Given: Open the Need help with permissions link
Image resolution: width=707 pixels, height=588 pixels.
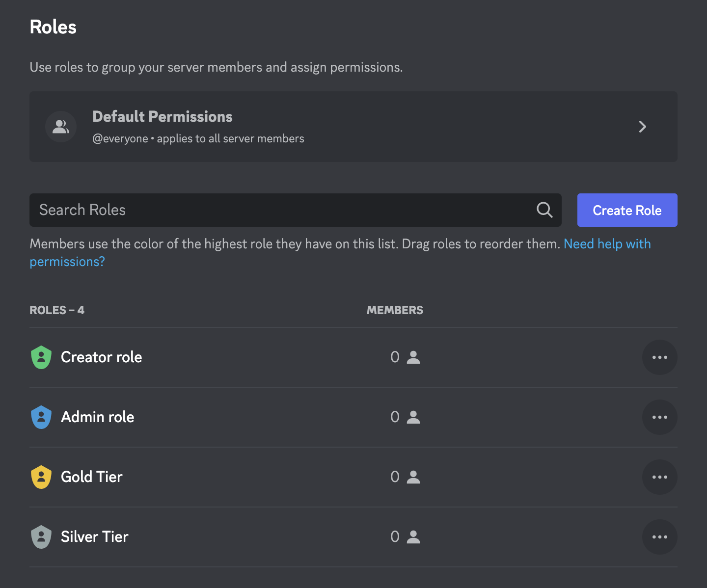Looking at the screenshot, I should tap(607, 243).
